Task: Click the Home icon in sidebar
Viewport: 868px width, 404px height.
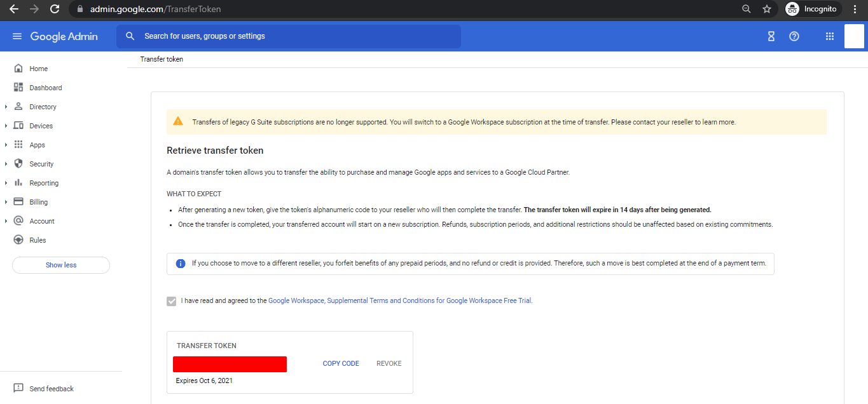Action: pos(18,69)
